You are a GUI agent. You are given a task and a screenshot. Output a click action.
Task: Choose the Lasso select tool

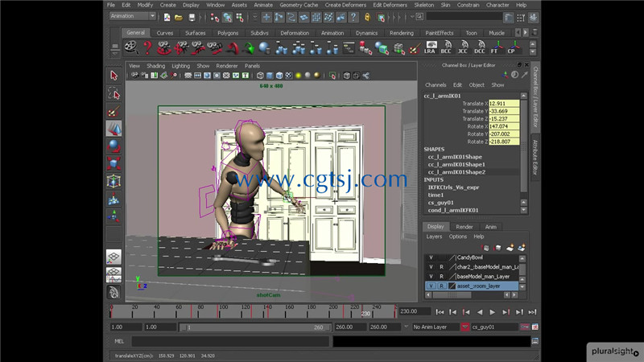[114, 93]
